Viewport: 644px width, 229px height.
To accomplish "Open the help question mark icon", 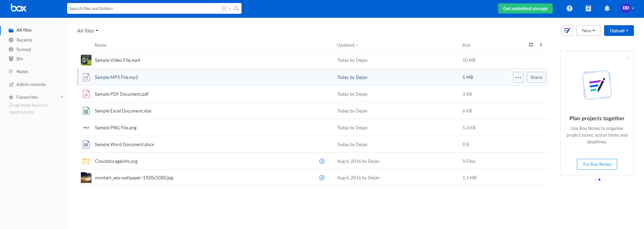I will pos(569,8).
